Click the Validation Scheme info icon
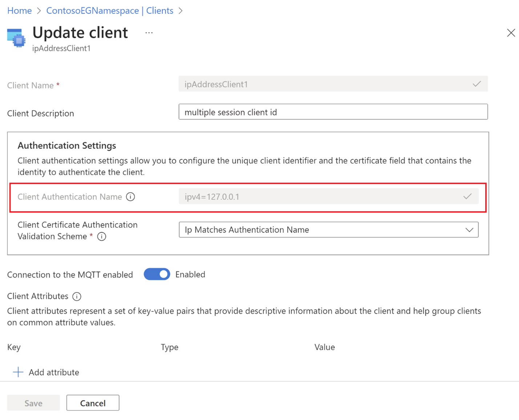 tap(102, 237)
